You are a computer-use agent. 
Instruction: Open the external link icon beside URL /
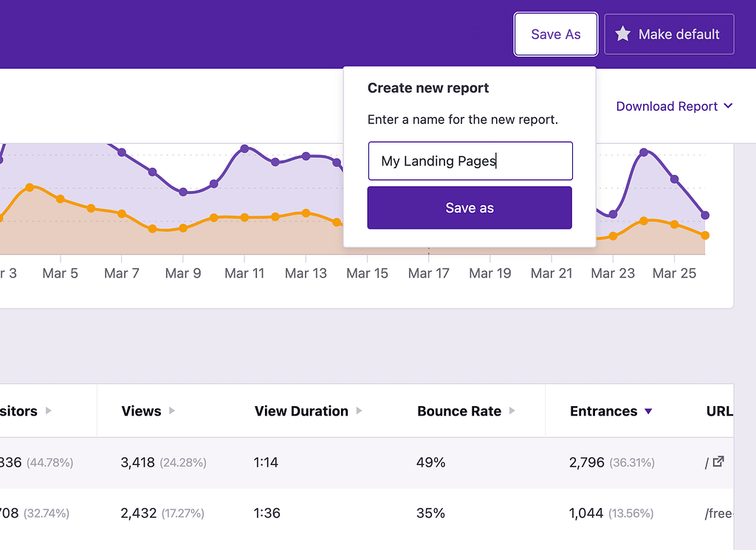click(x=718, y=462)
